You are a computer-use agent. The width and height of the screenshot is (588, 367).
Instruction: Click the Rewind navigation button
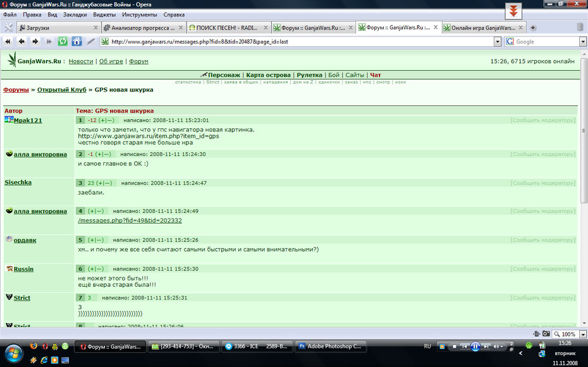click(8, 42)
